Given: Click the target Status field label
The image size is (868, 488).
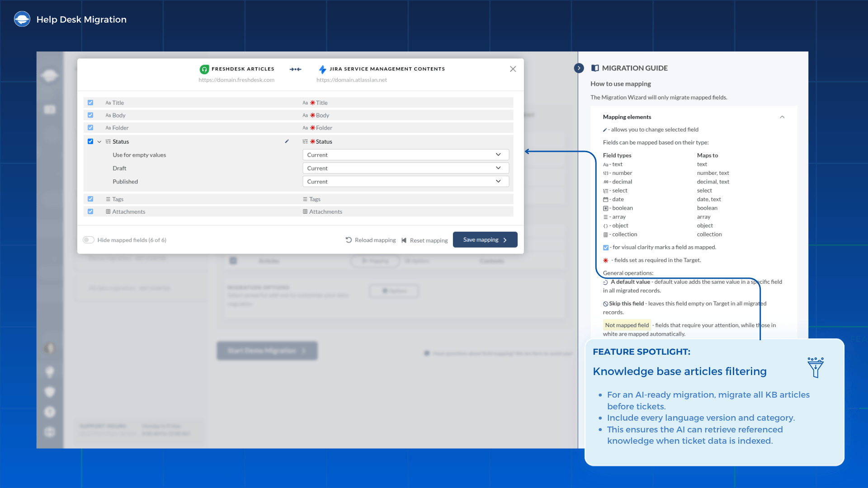Looking at the screenshot, I should [324, 141].
